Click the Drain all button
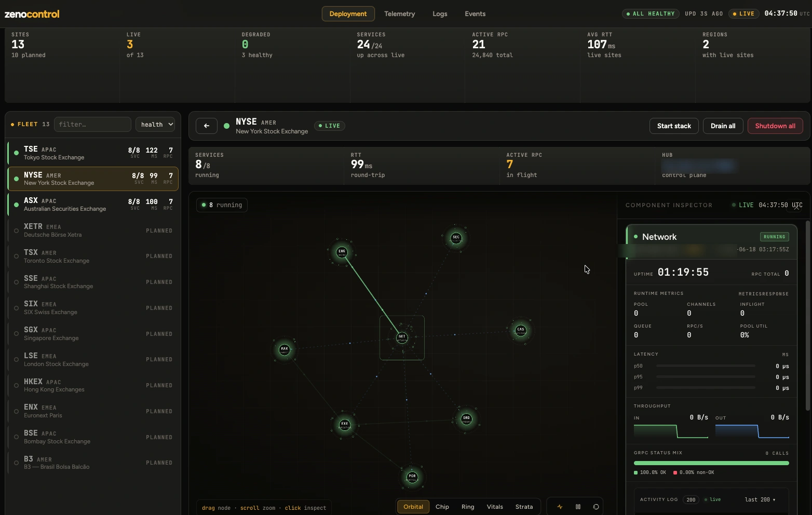The height and width of the screenshot is (515, 812). click(x=723, y=126)
